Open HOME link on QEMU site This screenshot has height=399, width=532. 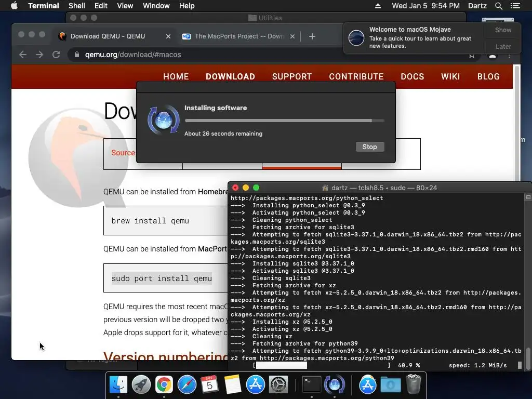click(x=176, y=77)
